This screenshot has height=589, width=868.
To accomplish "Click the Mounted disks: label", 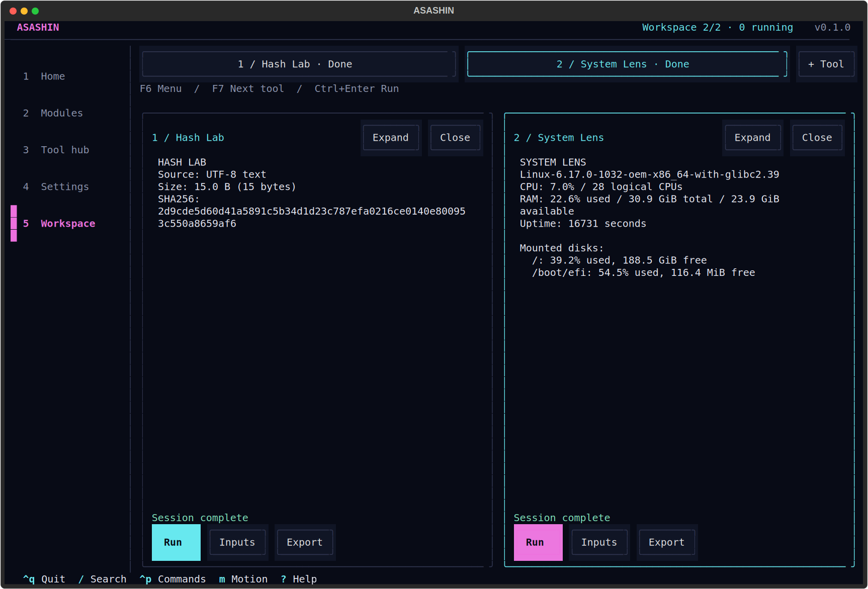I will 561,248.
